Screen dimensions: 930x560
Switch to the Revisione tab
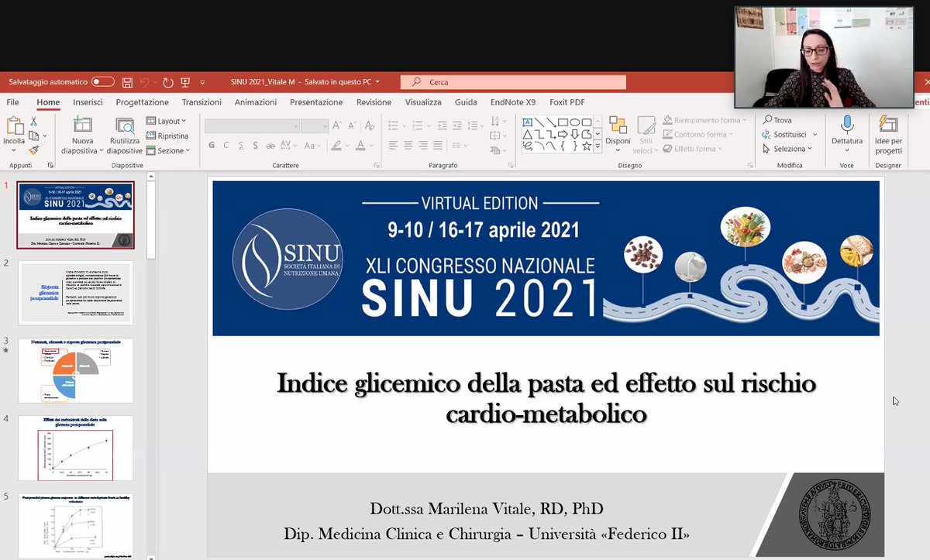(x=374, y=102)
